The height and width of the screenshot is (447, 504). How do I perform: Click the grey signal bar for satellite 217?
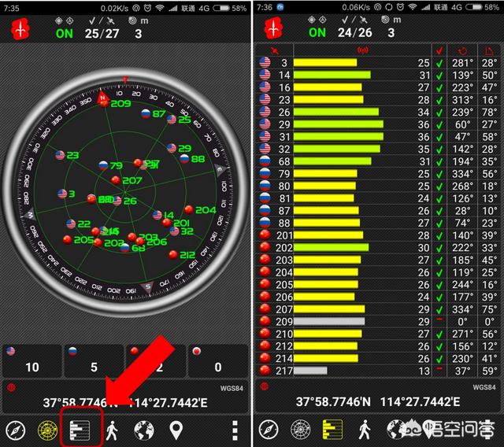pyautogui.click(x=310, y=371)
